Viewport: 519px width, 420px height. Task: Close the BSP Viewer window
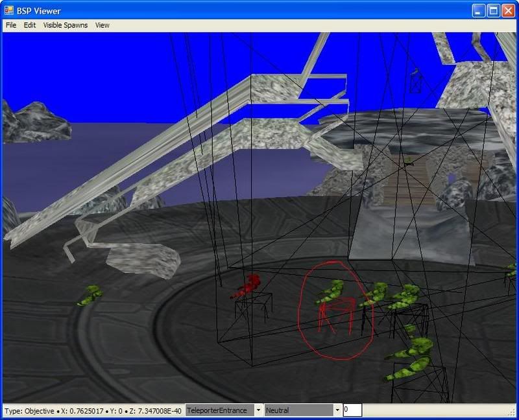(508, 11)
